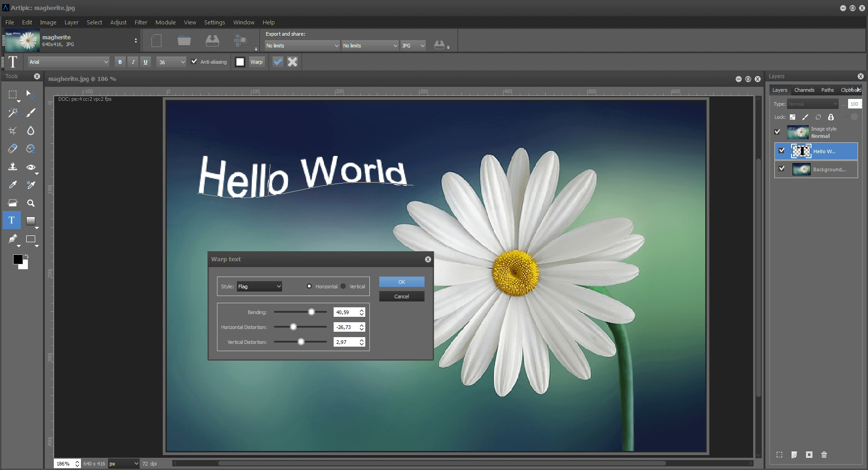Select the Clone Stamp tool
Image resolution: width=868 pixels, height=470 pixels.
tap(13, 167)
